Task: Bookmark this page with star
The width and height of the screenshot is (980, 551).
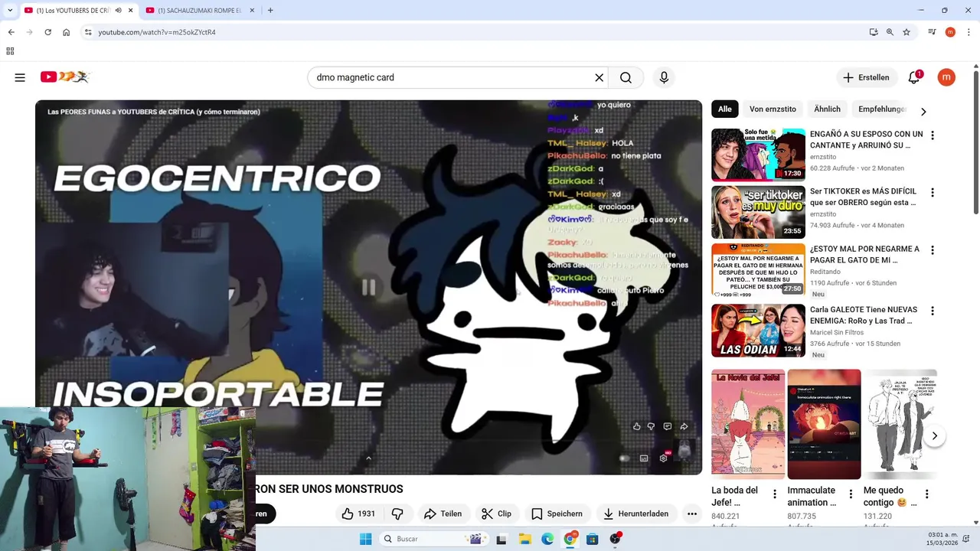Action: [906, 32]
